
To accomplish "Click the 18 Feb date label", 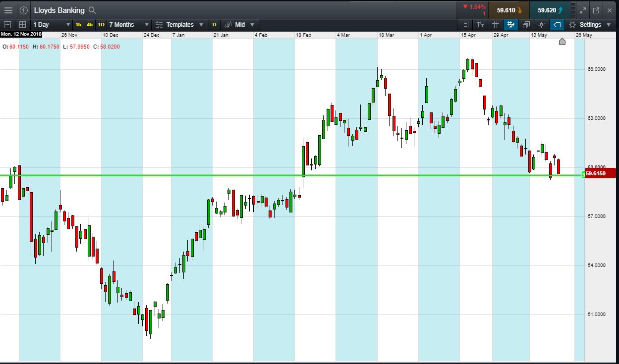I will 303,35.
